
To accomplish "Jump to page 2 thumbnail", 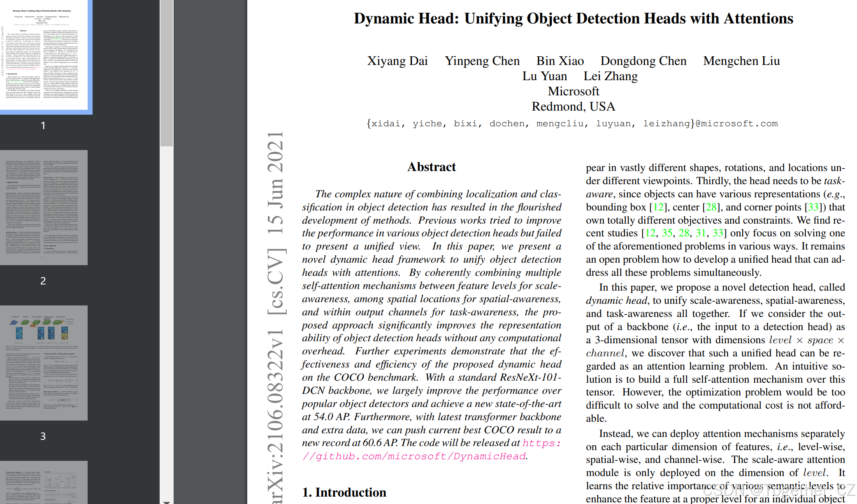I will pos(44,207).
